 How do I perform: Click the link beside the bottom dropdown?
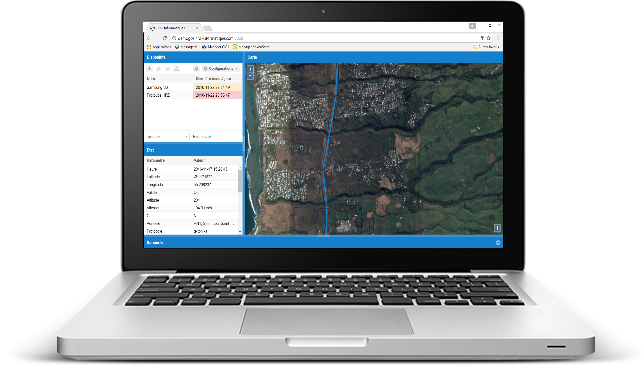click(x=202, y=136)
